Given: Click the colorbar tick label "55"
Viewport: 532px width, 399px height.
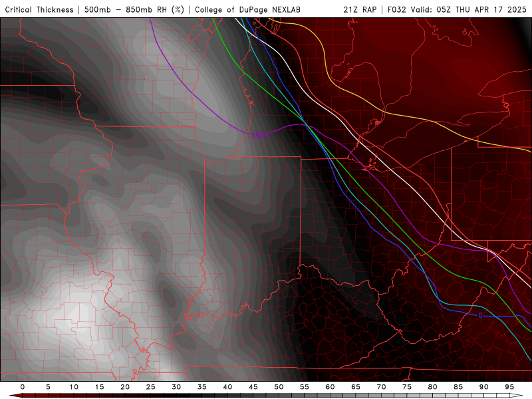Looking at the screenshot, I should (305, 387).
